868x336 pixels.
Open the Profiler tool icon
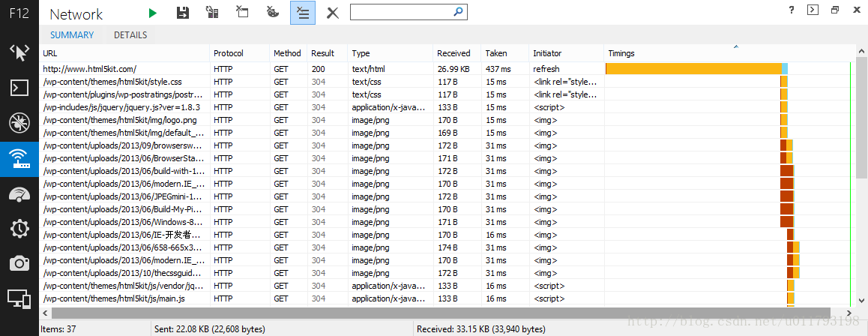[x=19, y=229]
